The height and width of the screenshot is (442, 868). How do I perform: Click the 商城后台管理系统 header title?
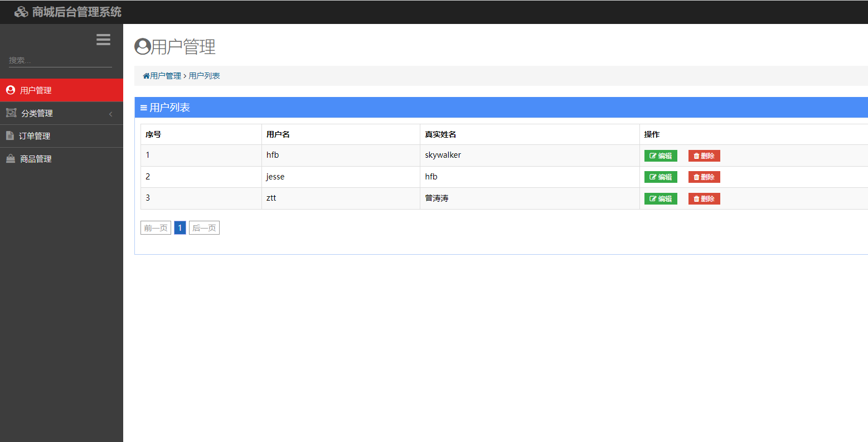[x=77, y=12]
